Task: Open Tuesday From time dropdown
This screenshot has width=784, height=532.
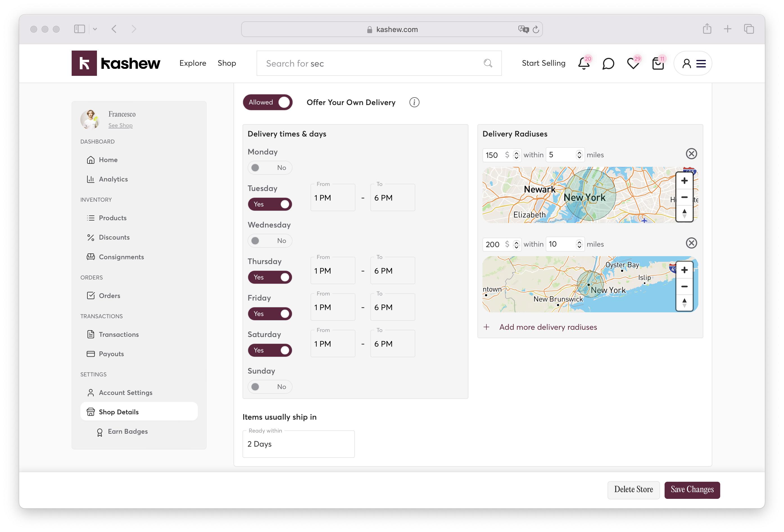Action: point(333,198)
